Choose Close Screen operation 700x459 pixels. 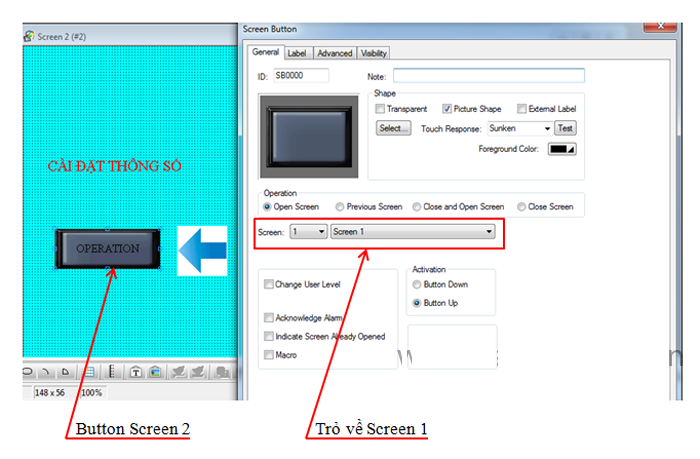[x=521, y=207]
